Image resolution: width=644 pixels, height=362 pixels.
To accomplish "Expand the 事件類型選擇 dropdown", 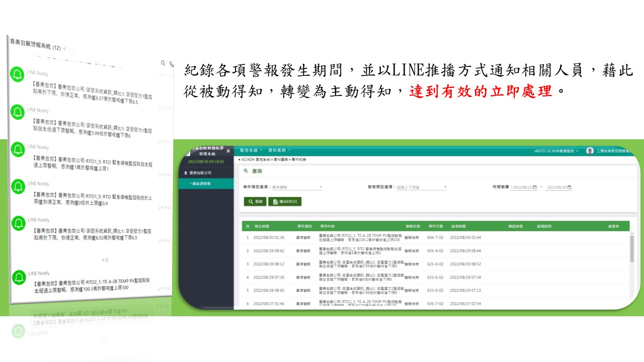I will [320, 188].
